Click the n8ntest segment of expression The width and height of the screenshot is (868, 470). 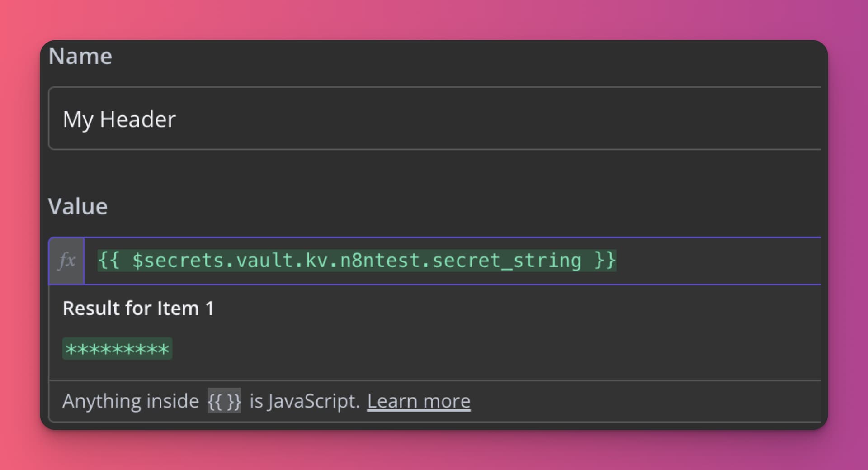pyautogui.click(x=379, y=261)
